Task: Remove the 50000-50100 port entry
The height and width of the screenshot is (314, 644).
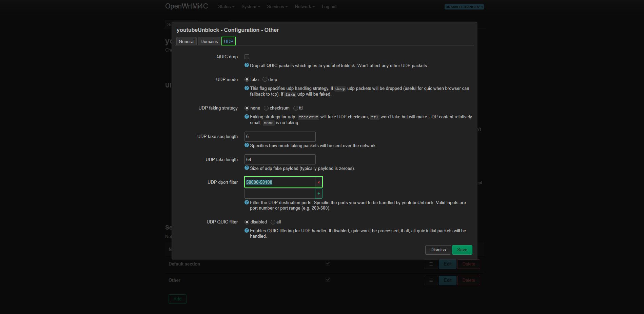Action: (319, 182)
